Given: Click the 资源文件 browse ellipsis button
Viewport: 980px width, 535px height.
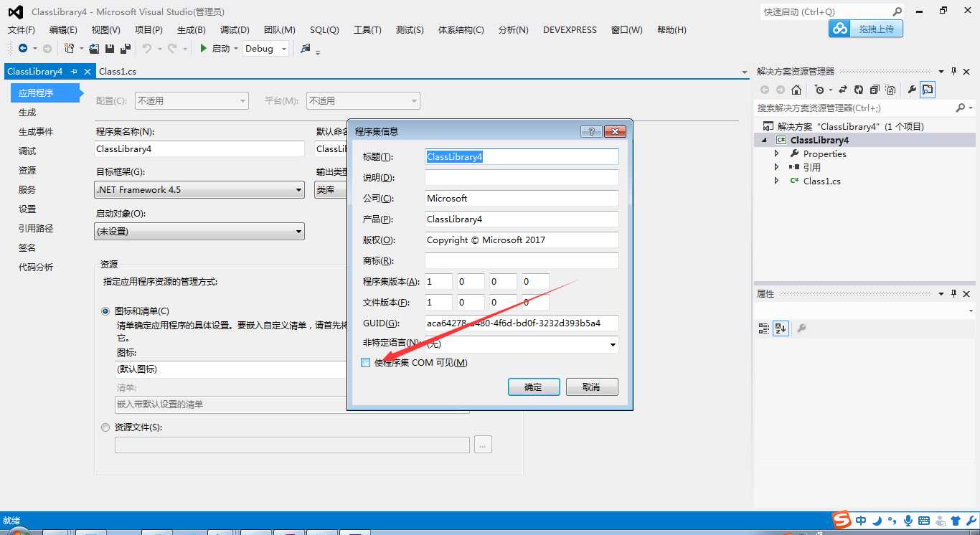Looking at the screenshot, I should [x=483, y=445].
